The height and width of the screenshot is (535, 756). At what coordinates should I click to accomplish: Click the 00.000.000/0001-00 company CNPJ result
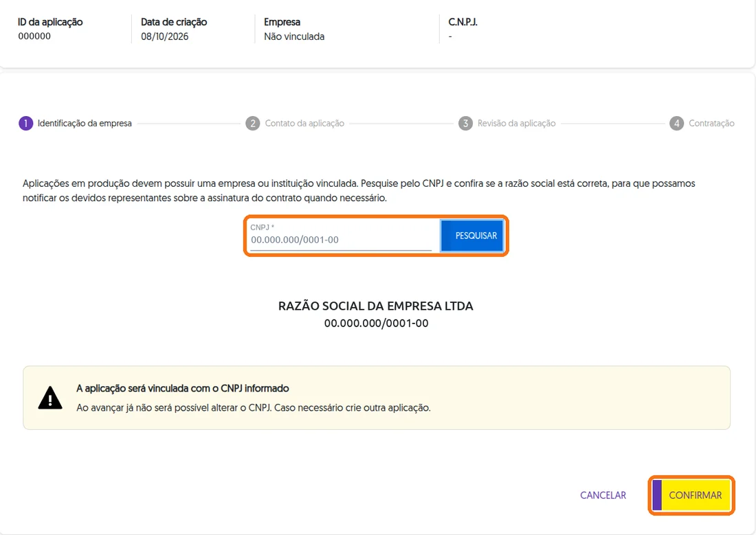pos(376,323)
